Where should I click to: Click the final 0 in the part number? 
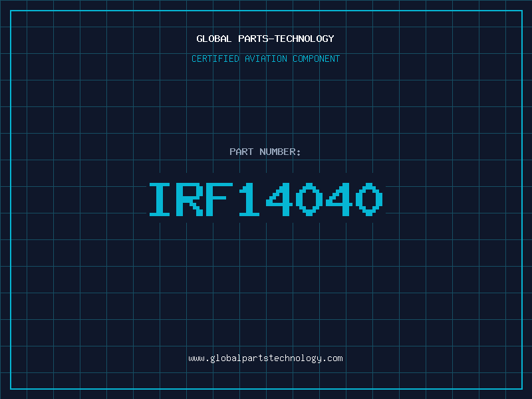click(x=369, y=199)
